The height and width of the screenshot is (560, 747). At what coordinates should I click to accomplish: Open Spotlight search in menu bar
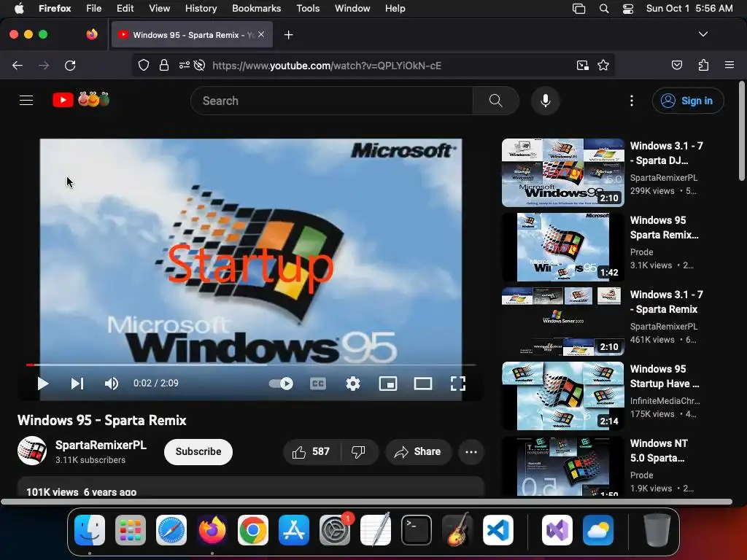604,9
